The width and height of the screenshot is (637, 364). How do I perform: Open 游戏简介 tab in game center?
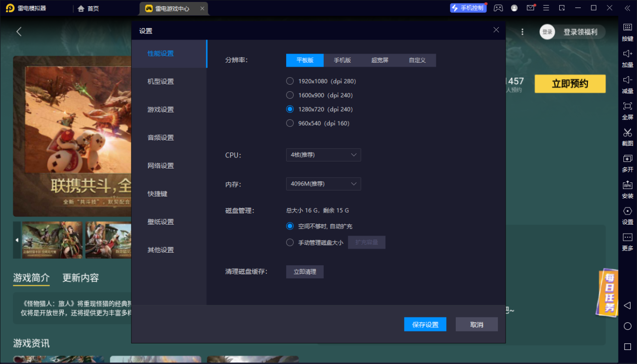[31, 278]
